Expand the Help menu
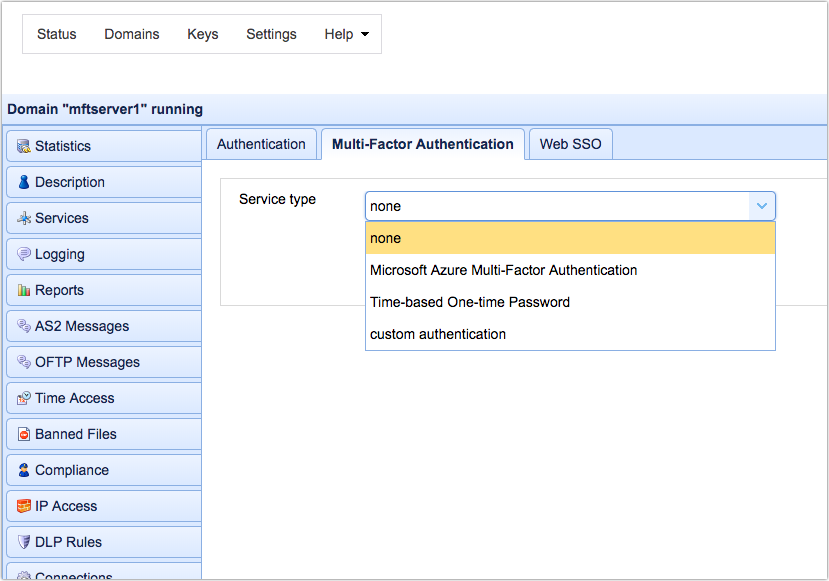Screen dimensions: 829x581 346,34
